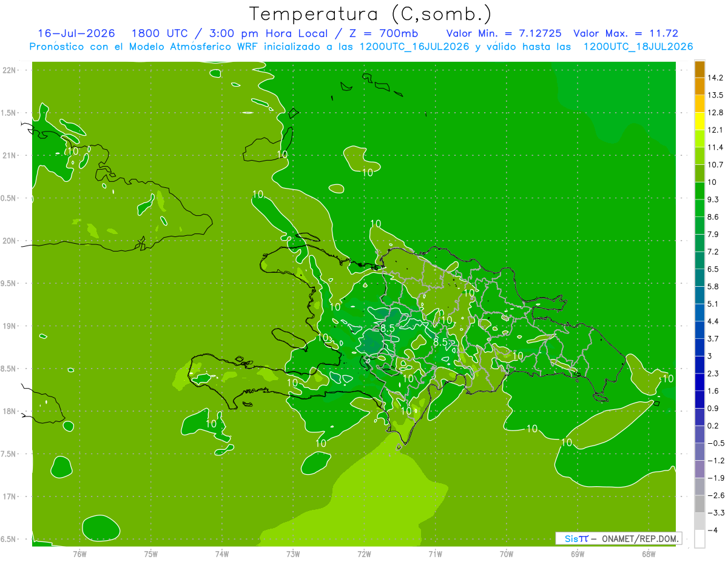
Task: Click the "74W" longitude label
Action: pos(221,554)
